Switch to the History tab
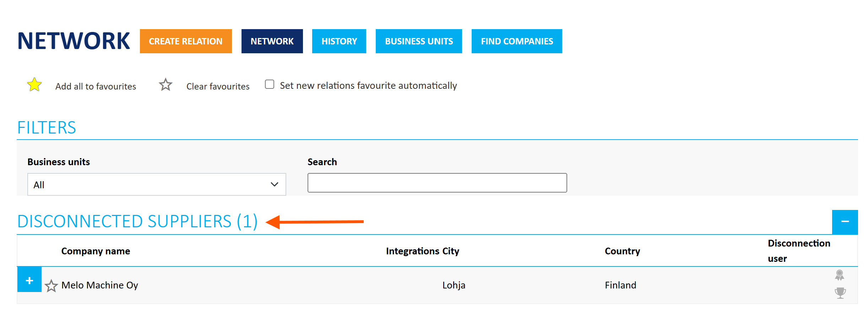 339,41
